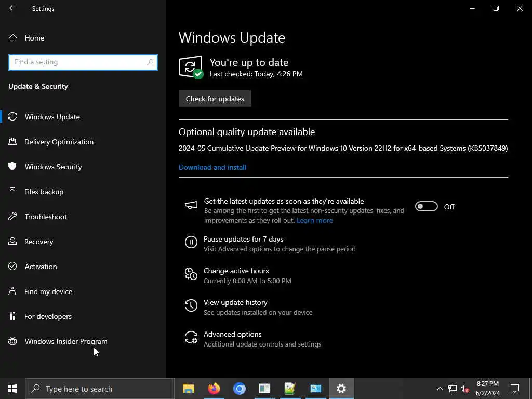This screenshot has width=532, height=399.
Task: Open Firefox from the taskbar
Action: 214,389
